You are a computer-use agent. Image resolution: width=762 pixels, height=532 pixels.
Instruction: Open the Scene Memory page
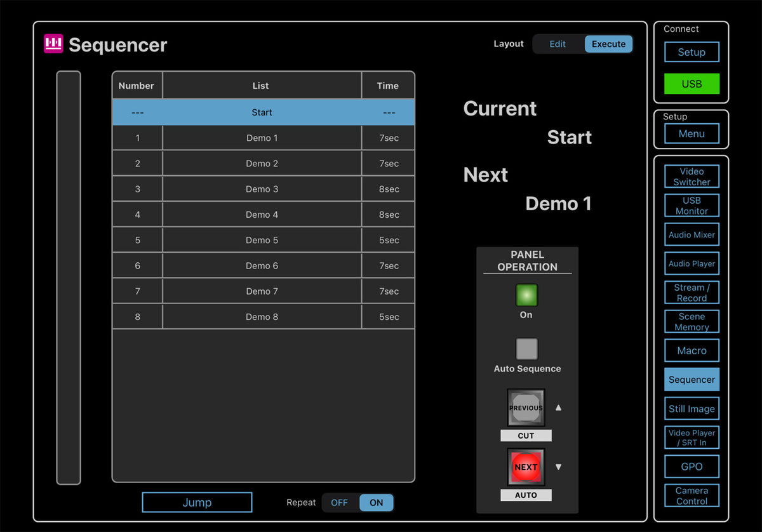point(692,322)
